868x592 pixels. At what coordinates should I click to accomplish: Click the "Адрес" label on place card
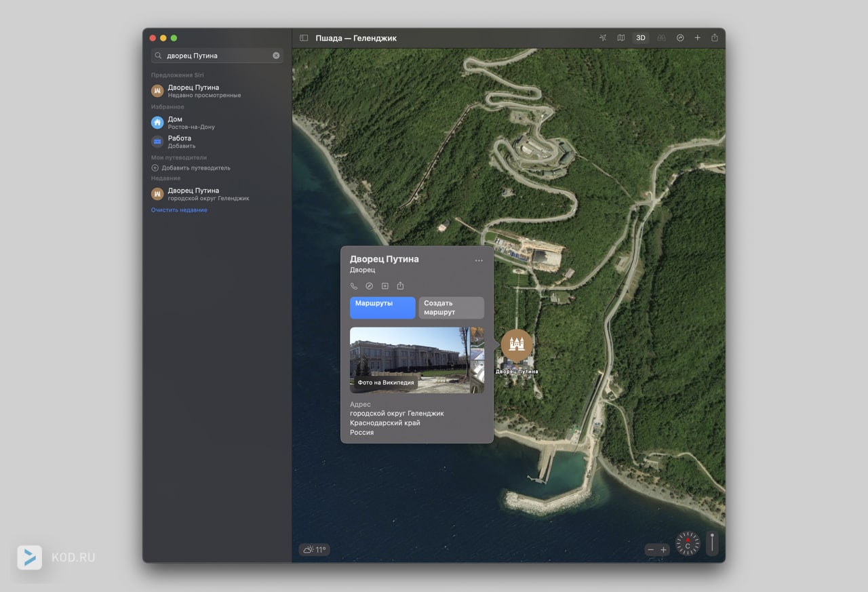tap(360, 405)
